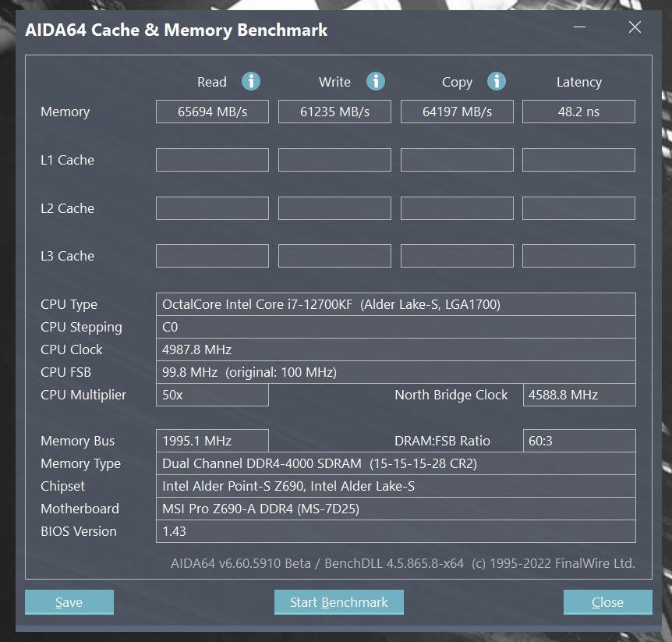Click the Read info icon
The height and width of the screenshot is (642, 672).
(x=250, y=81)
